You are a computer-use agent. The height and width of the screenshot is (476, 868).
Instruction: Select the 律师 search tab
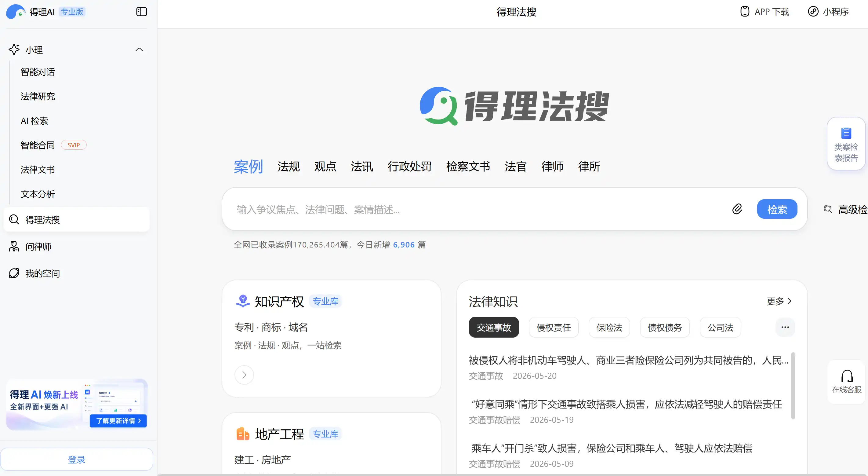click(553, 167)
